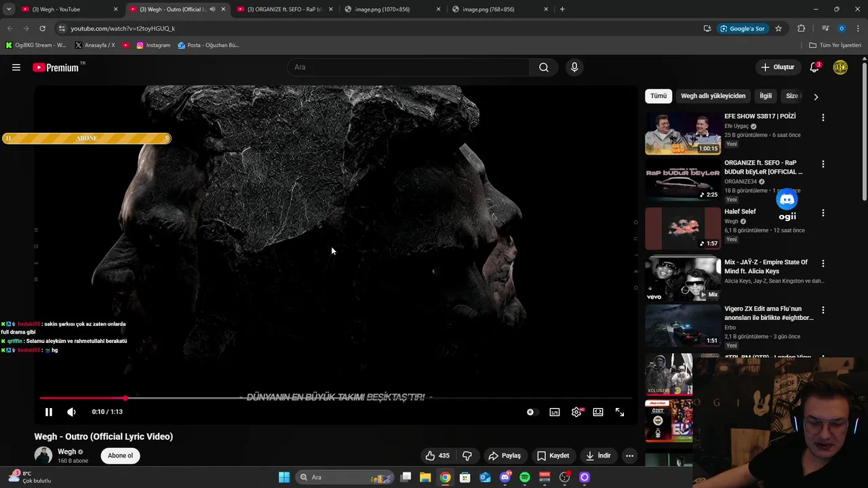Like the video showing 435 likes

pyautogui.click(x=437, y=455)
